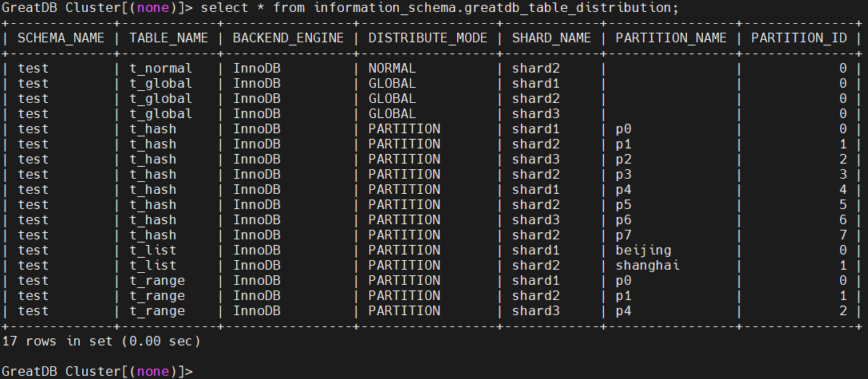Select the NORMAL distribute mode value
This screenshot has width=868, height=379.
[392, 69]
